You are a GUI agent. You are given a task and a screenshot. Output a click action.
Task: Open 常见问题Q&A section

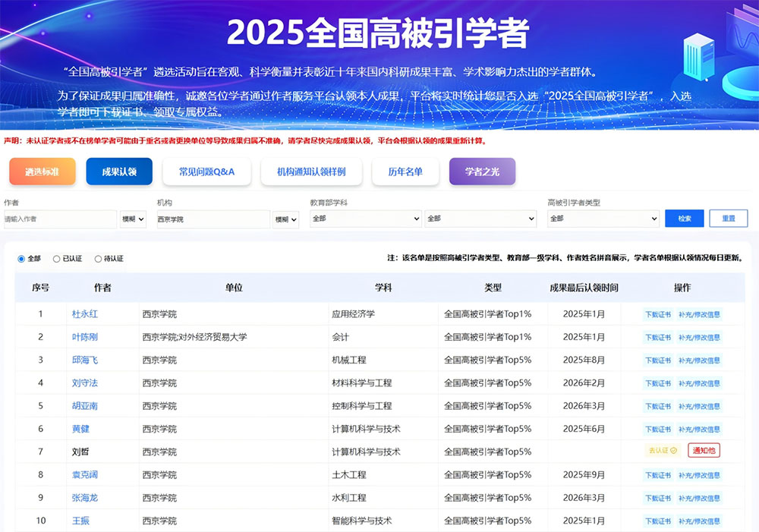(206, 172)
